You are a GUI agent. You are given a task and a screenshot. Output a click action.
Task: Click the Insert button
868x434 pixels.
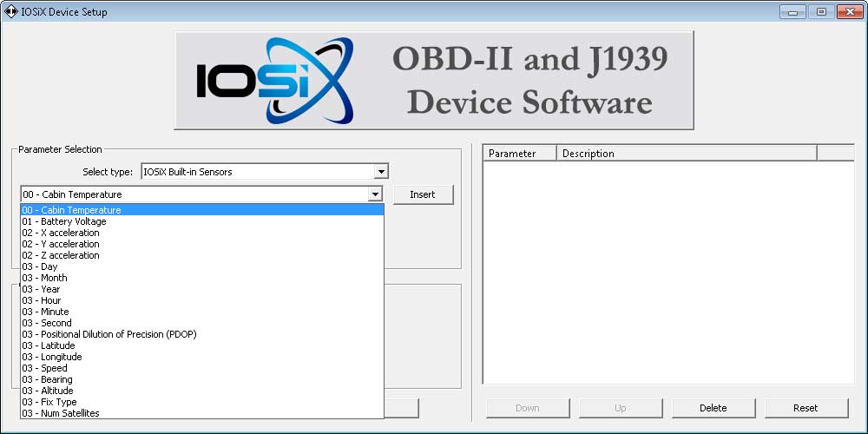423,194
